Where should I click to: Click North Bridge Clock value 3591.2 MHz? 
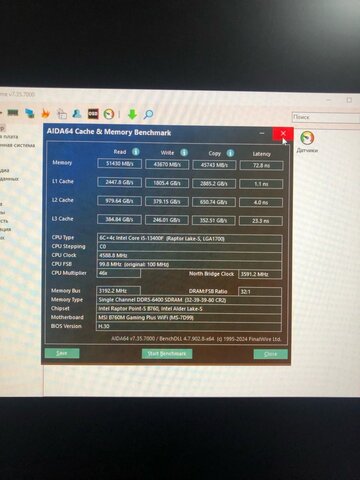[260, 274]
